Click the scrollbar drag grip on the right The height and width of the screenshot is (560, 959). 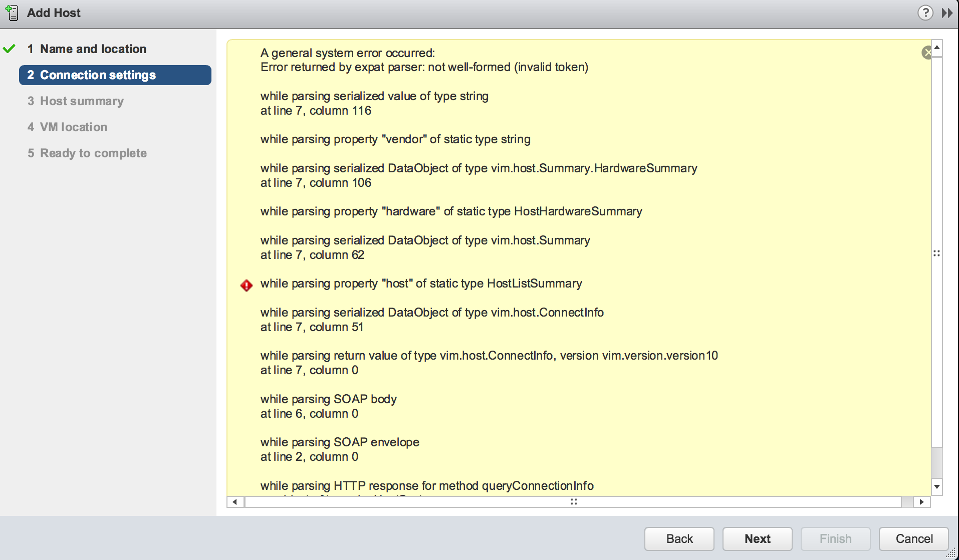point(936,253)
